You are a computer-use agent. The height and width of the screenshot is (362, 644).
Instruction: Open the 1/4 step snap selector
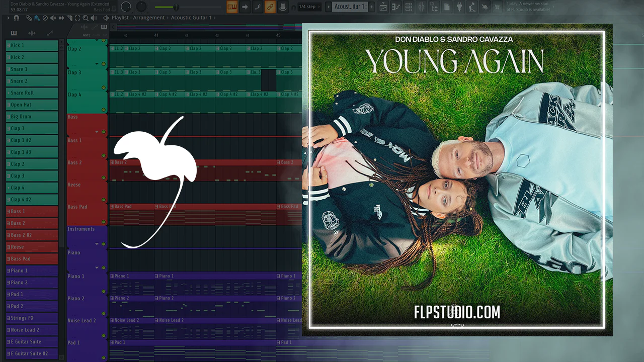pos(310,7)
